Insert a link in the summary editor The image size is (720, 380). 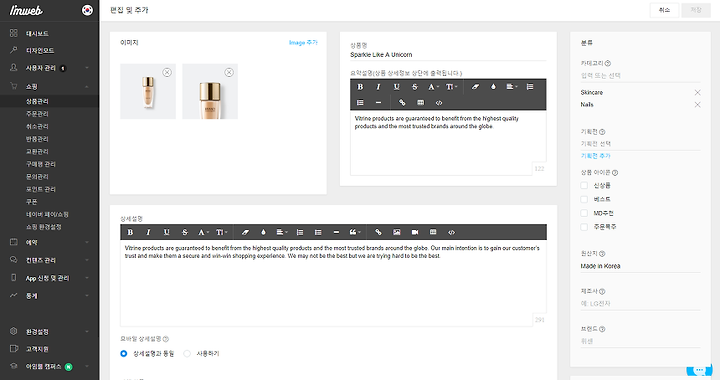[x=402, y=102]
